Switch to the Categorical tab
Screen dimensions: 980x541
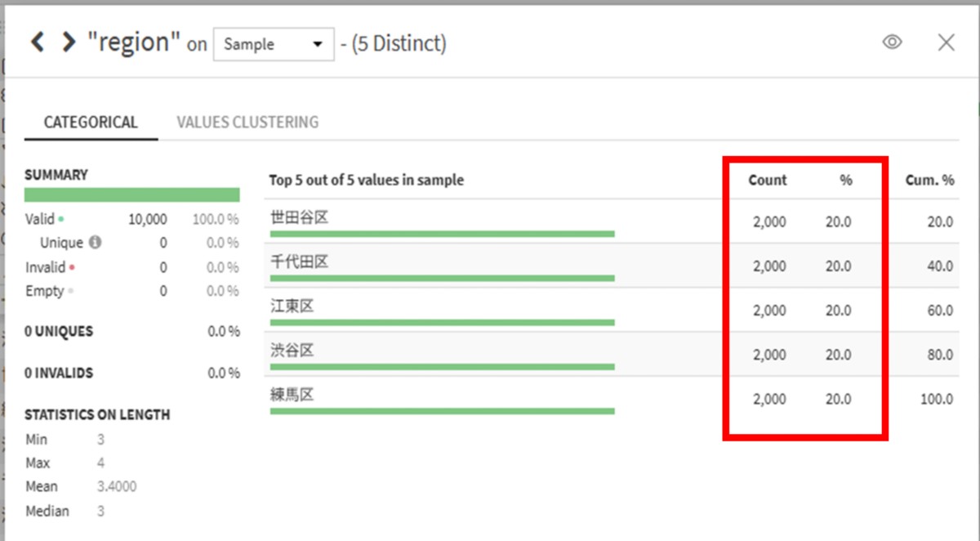(x=91, y=123)
